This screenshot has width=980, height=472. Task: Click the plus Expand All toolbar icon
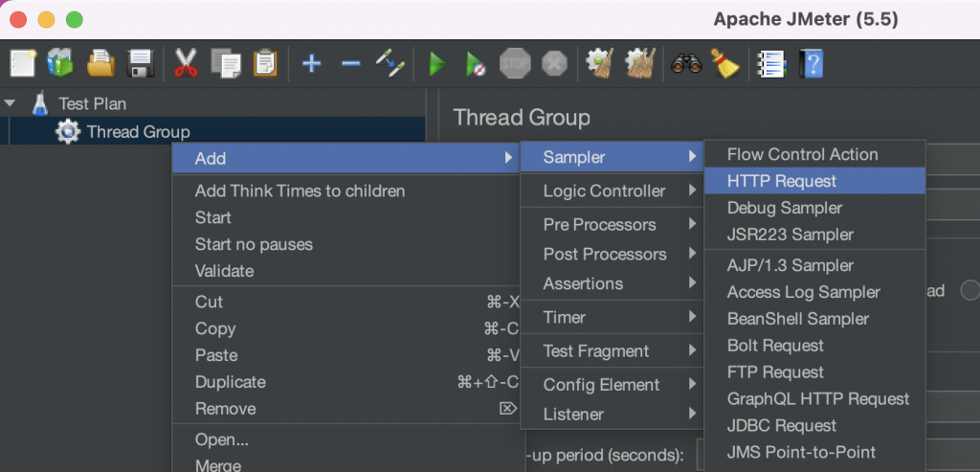(311, 64)
